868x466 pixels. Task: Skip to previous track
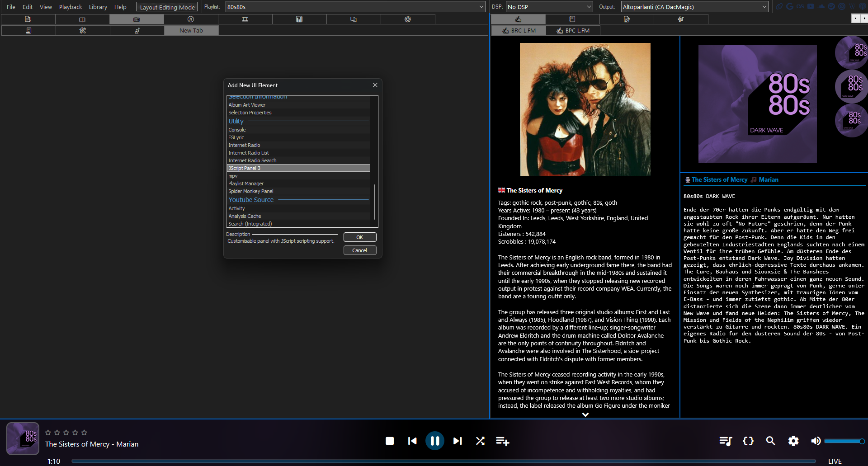pos(412,441)
